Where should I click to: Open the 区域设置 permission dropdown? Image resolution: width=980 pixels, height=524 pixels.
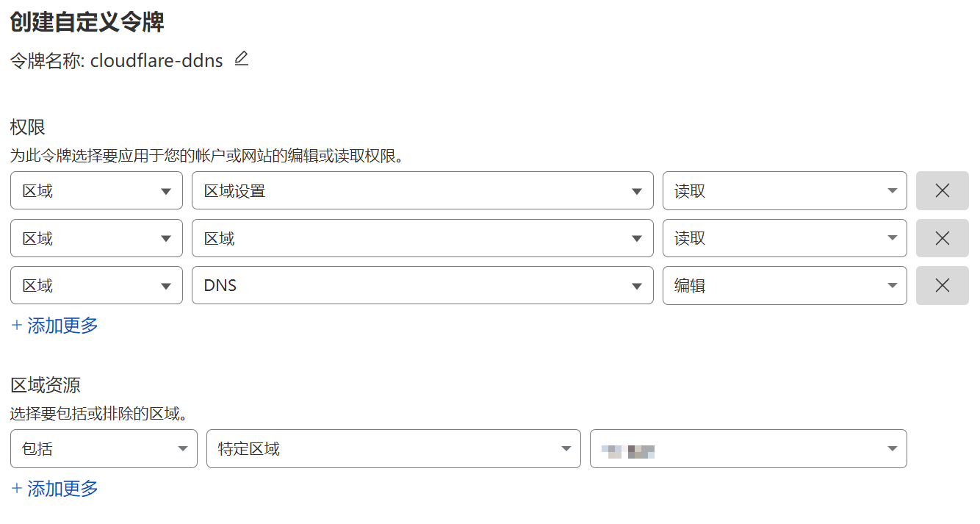pyautogui.click(x=422, y=191)
